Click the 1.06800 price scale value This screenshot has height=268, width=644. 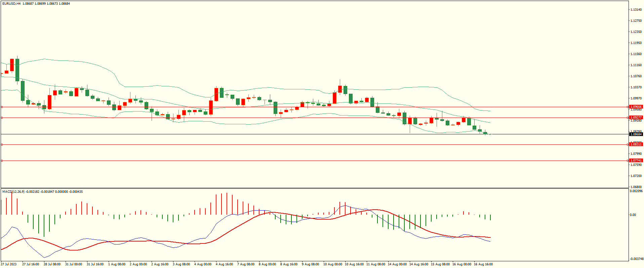[636, 187]
